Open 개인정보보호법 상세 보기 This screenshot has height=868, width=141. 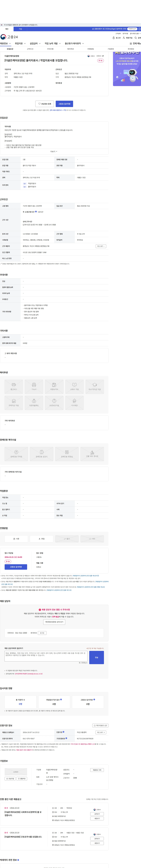click(x=54, y=622)
